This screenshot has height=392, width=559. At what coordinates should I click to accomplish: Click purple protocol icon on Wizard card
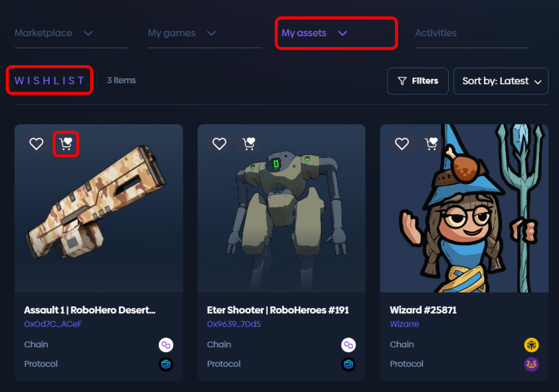tap(531, 364)
